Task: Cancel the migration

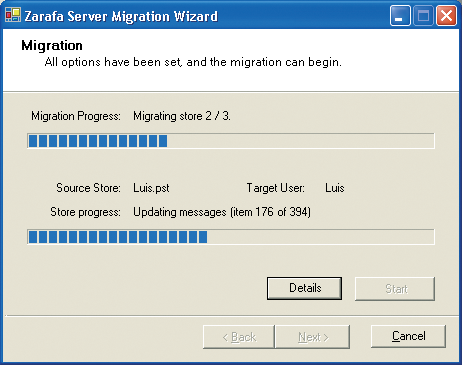Action: tap(408, 336)
